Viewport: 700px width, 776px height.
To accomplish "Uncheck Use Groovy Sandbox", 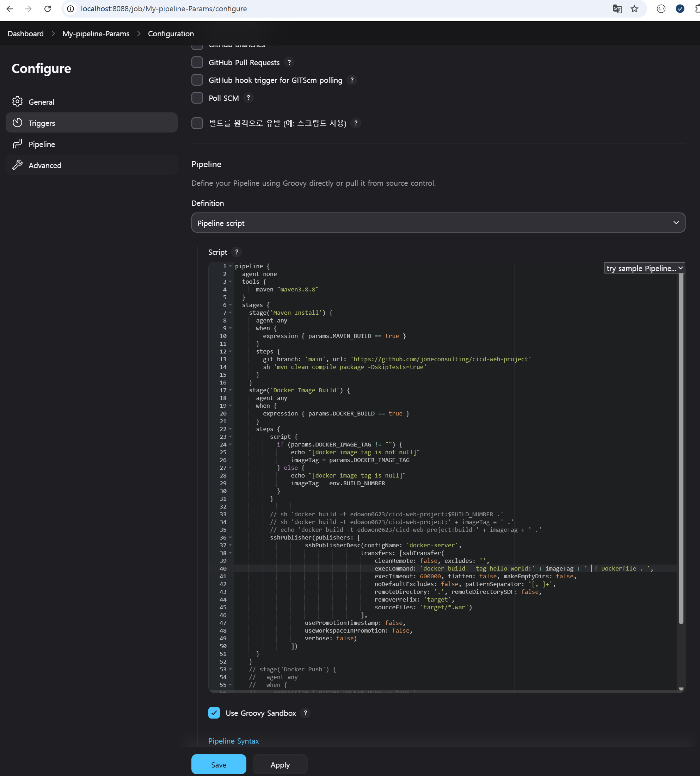I will (214, 713).
